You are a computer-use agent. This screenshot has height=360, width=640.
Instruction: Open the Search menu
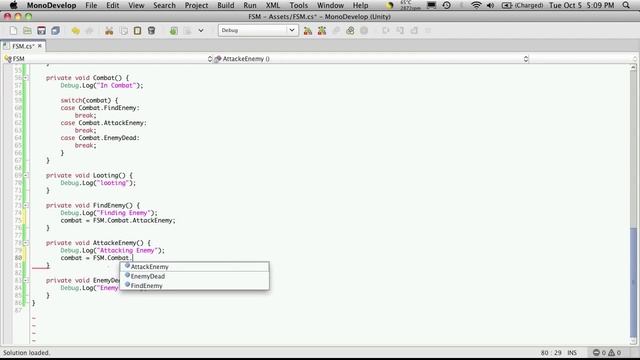click(x=164, y=5)
